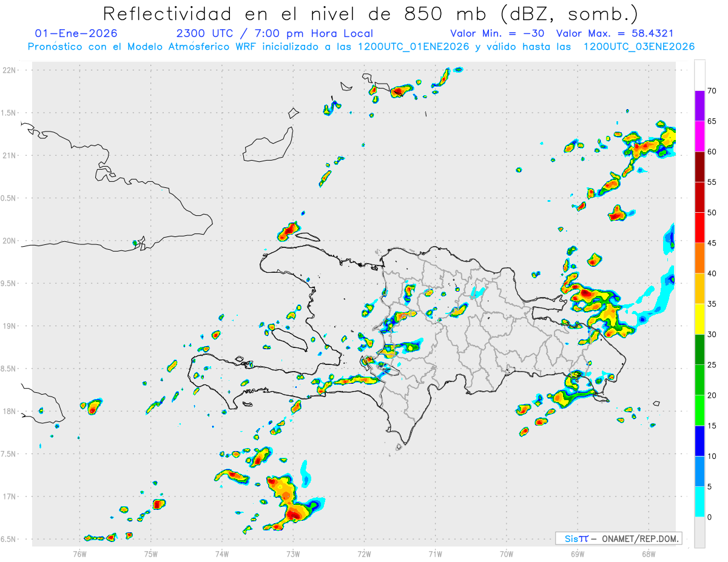Image resolution: width=728 pixels, height=562 pixels.
Task: Click the '68W' longitude label
Action: point(648,553)
